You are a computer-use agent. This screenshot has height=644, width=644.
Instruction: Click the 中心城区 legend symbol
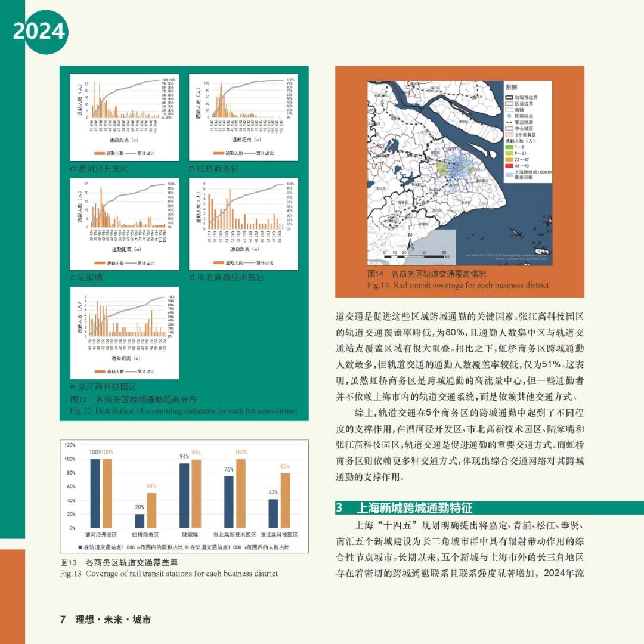coord(509,129)
